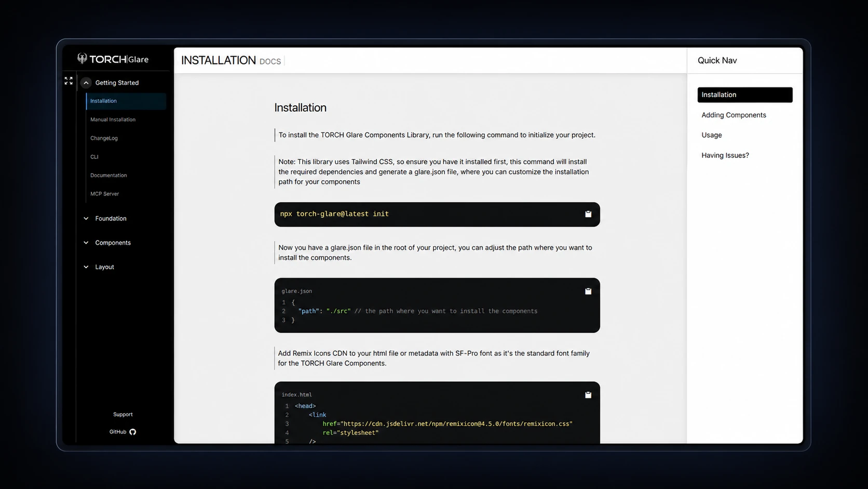The image size is (868, 489).
Task: Click the Foundation section label
Action: click(x=111, y=219)
